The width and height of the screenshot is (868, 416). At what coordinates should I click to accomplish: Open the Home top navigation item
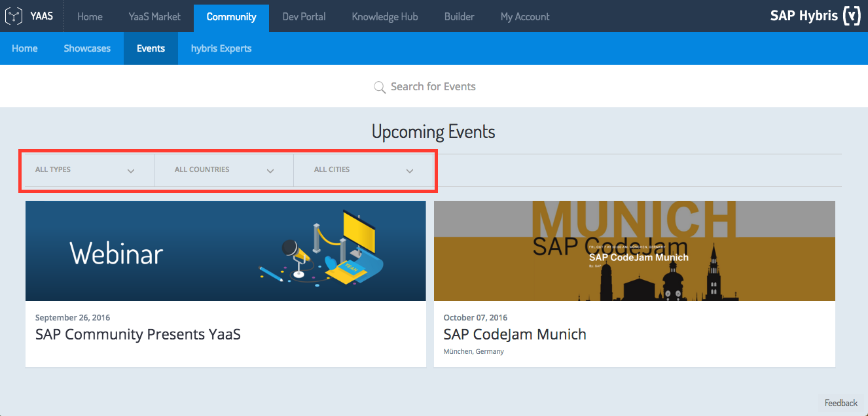[90, 16]
